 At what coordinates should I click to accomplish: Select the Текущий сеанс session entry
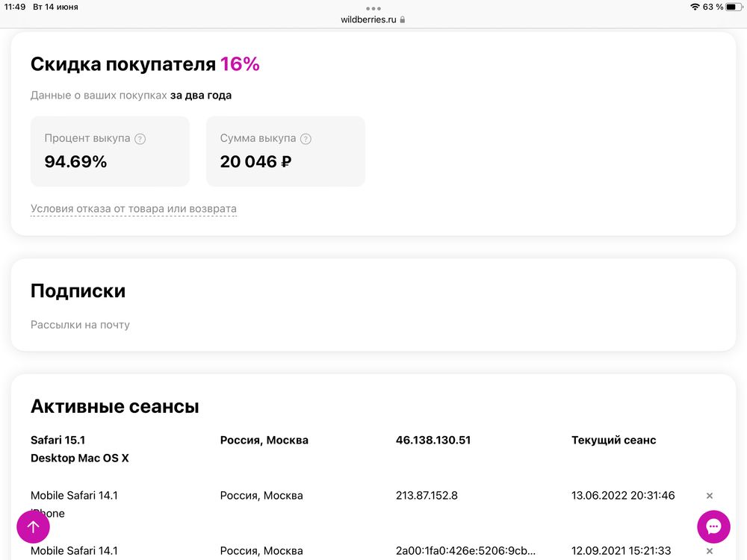(614, 440)
